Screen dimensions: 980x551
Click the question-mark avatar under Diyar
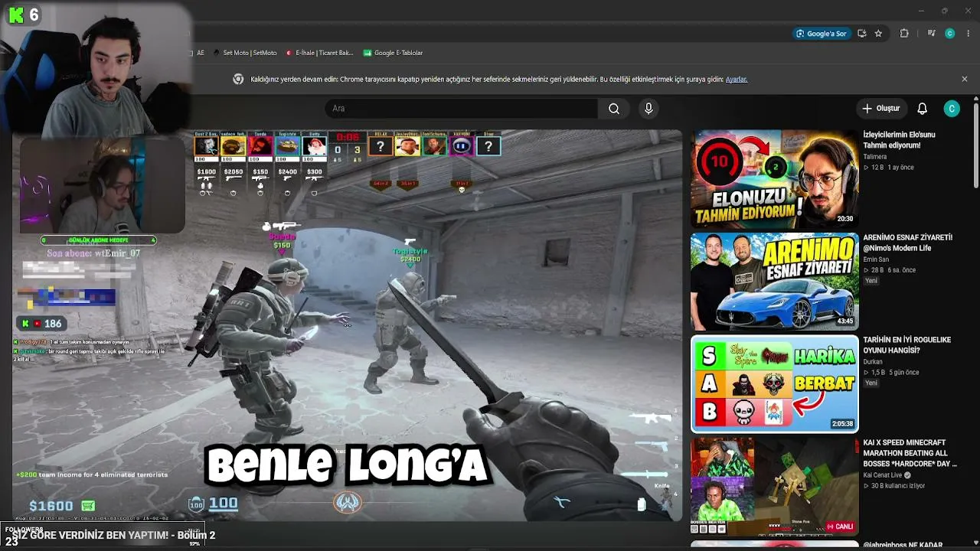coord(488,145)
